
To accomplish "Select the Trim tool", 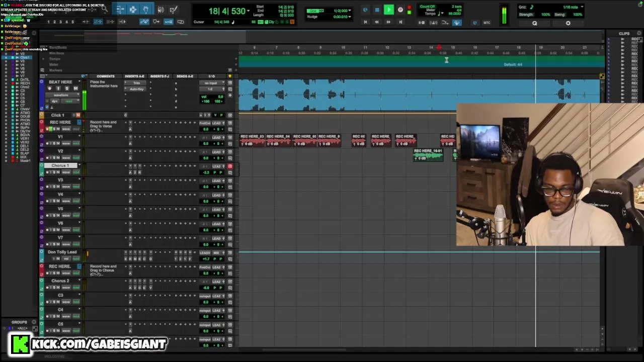I will click(x=120, y=9).
